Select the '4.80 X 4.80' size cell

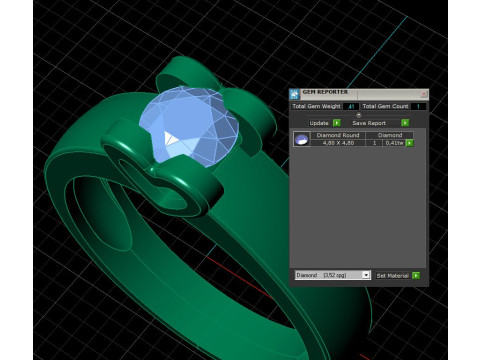(338, 143)
